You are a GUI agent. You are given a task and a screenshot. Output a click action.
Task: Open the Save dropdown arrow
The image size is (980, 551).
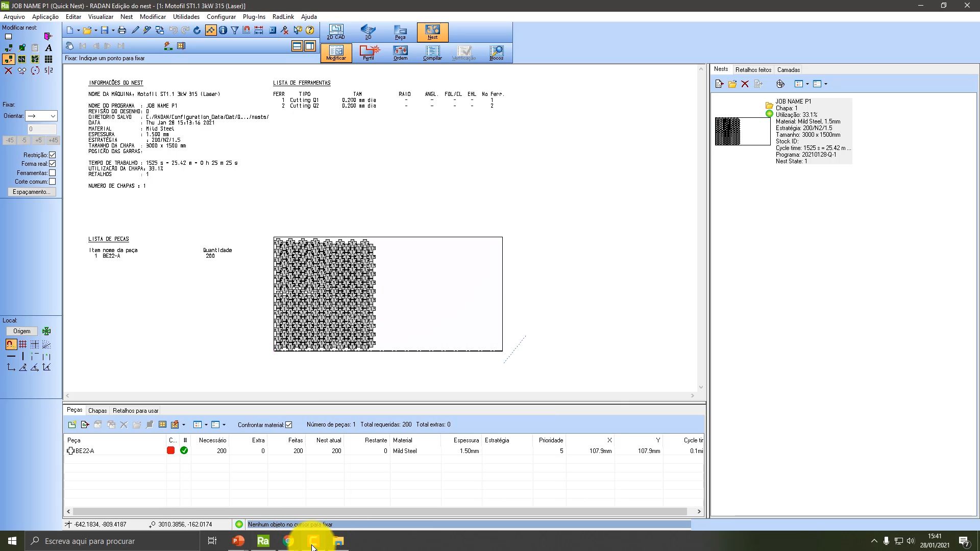[x=113, y=31]
